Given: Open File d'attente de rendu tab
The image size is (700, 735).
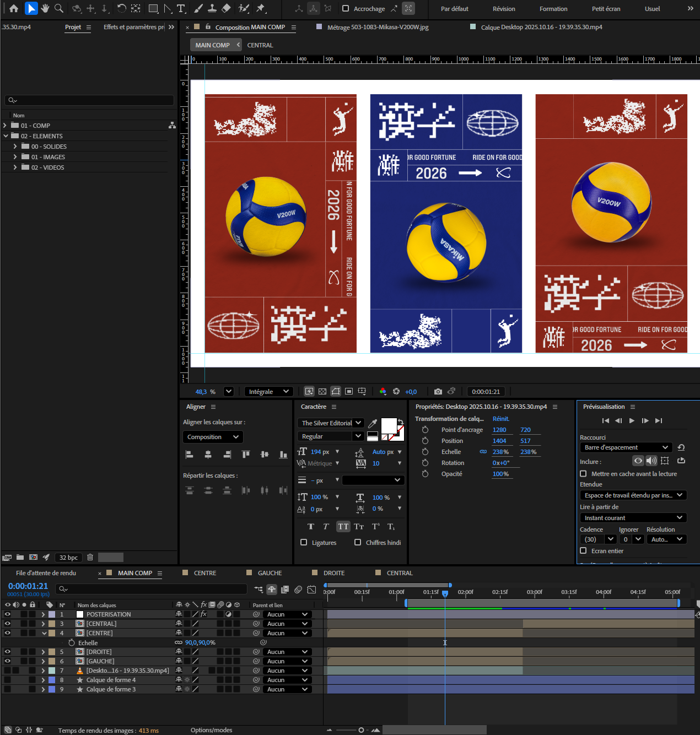Looking at the screenshot, I should point(46,573).
